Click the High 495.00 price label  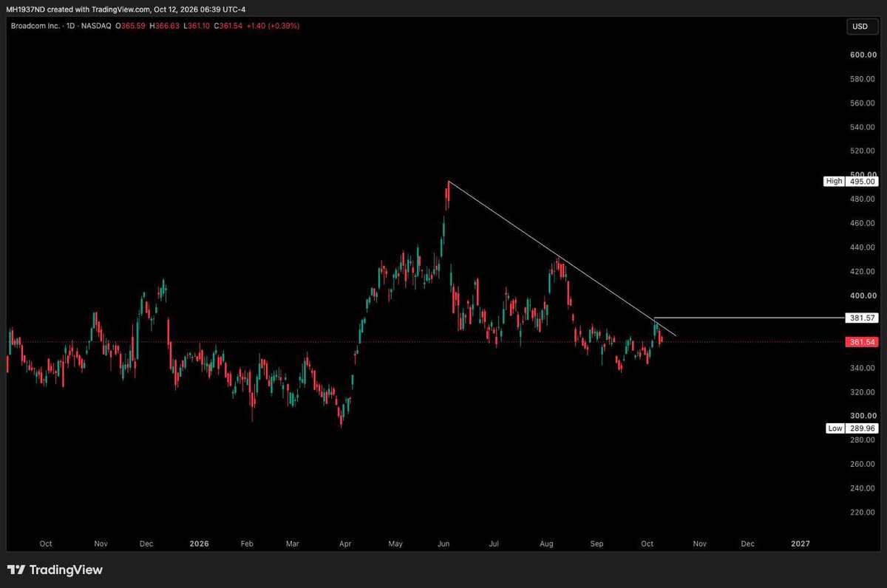[x=851, y=181]
